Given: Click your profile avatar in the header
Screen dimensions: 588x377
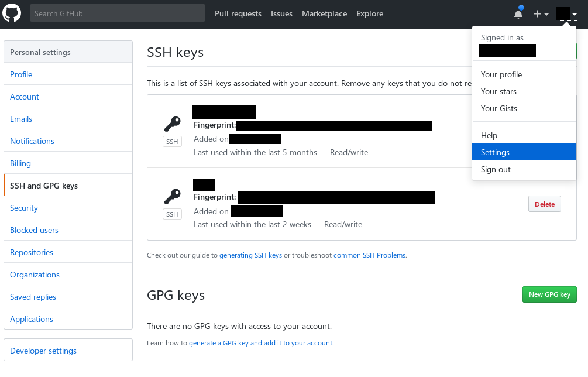Looking at the screenshot, I should (x=564, y=13).
